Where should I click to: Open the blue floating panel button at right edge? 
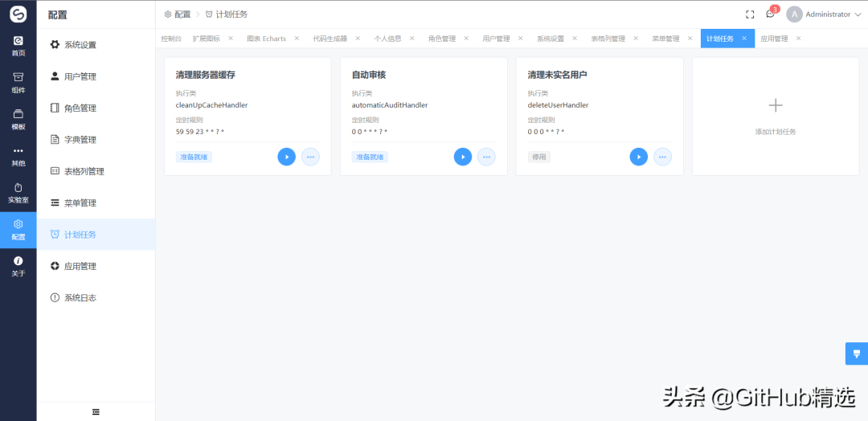coord(857,354)
